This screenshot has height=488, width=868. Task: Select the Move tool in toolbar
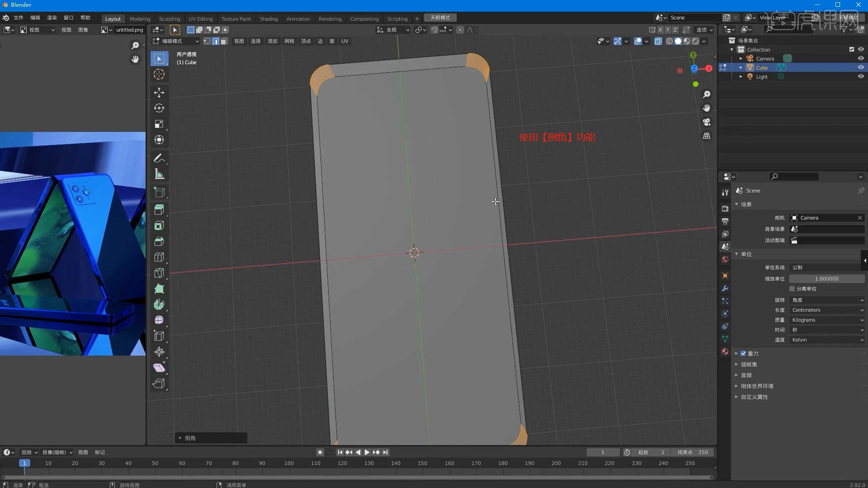point(159,92)
